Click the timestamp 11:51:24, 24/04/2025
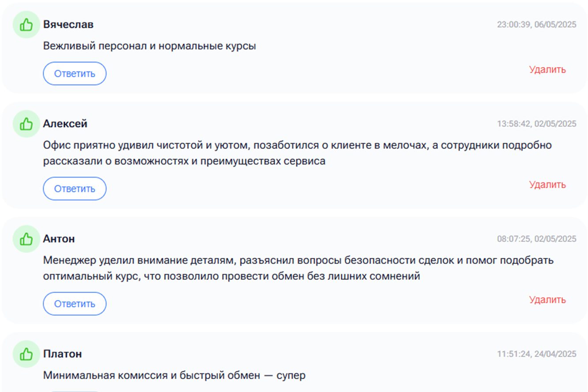The width and height of the screenshot is (588, 392). pos(537,354)
